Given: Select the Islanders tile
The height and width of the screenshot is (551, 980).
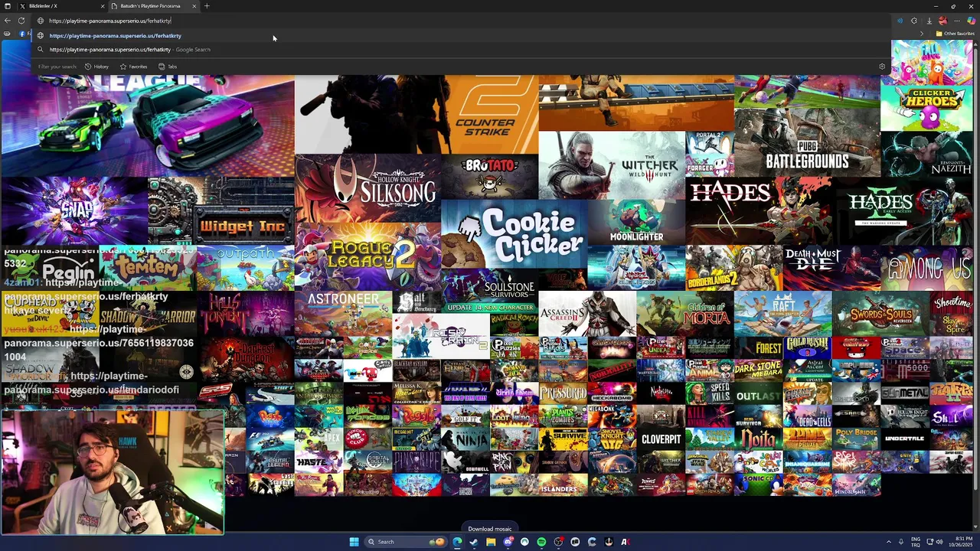Looking at the screenshot, I should pos(563,484).
